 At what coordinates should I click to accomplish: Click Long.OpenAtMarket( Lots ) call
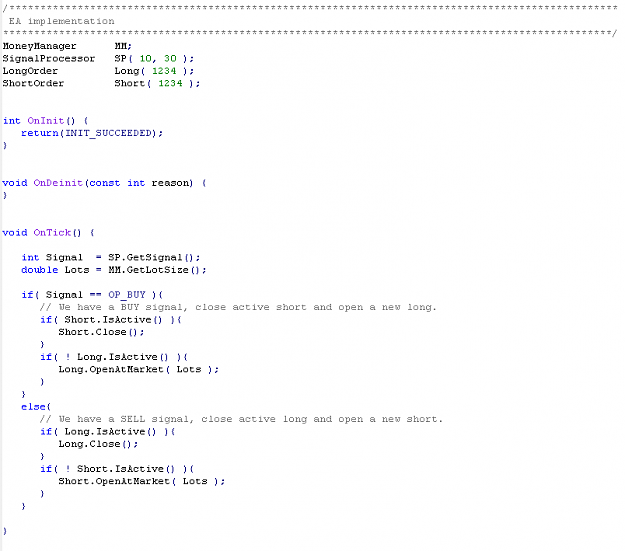[138, 370]
